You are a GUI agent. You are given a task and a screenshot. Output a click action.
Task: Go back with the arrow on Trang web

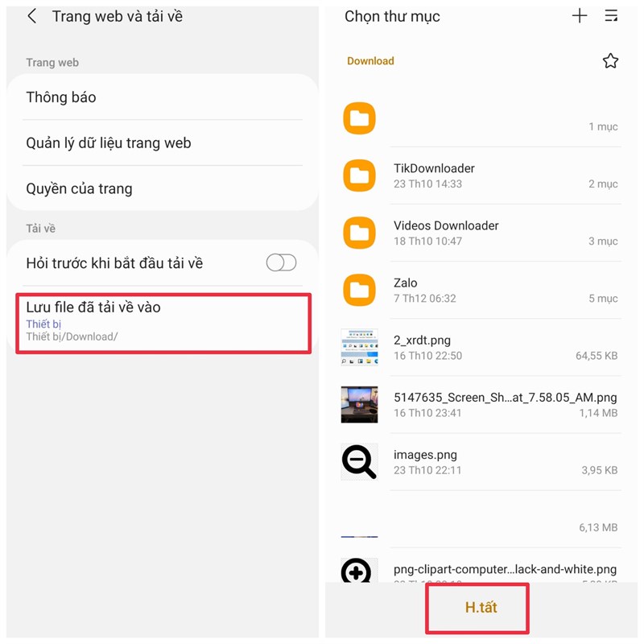(x=31, y=16)
